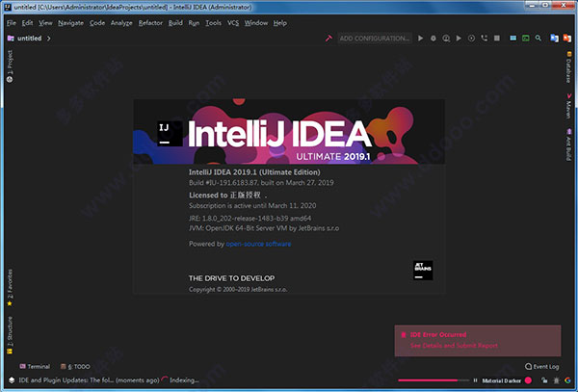Click the pink Material theme accent circle

(x=528, y=380)
